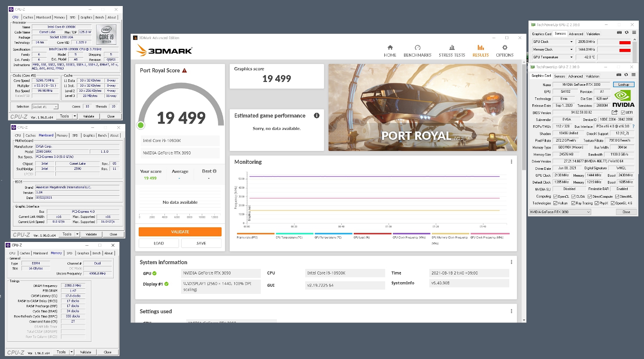Toggle the DirectCompute checkbox
Viewport: 644px width, 359px height.
click(x=589, y=196)
